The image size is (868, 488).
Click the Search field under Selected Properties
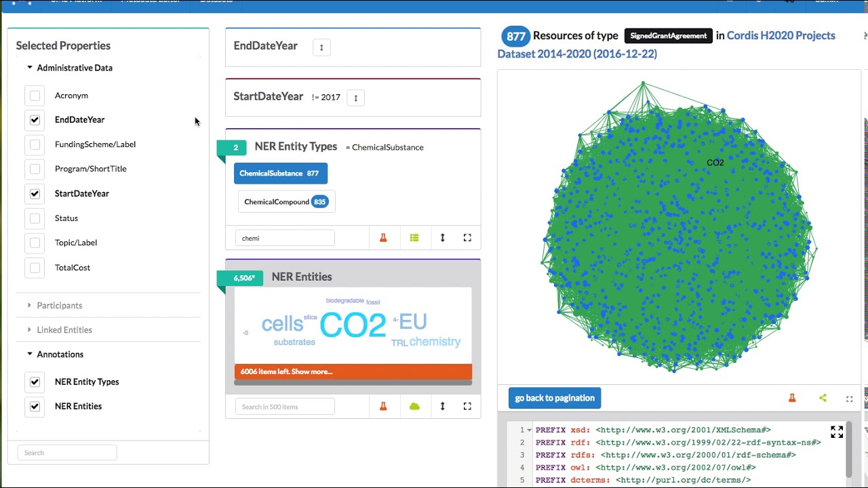point(66,453)
